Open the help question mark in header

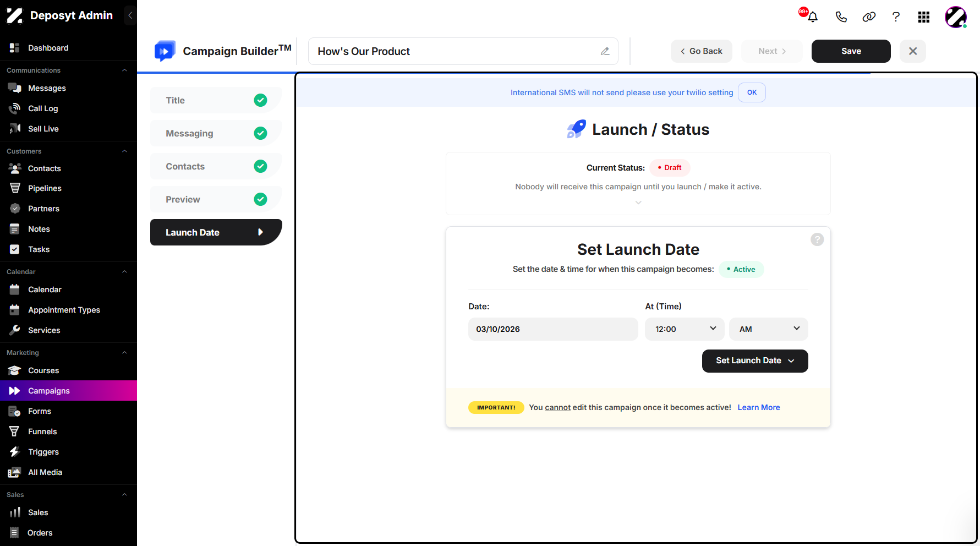(896, 17)
